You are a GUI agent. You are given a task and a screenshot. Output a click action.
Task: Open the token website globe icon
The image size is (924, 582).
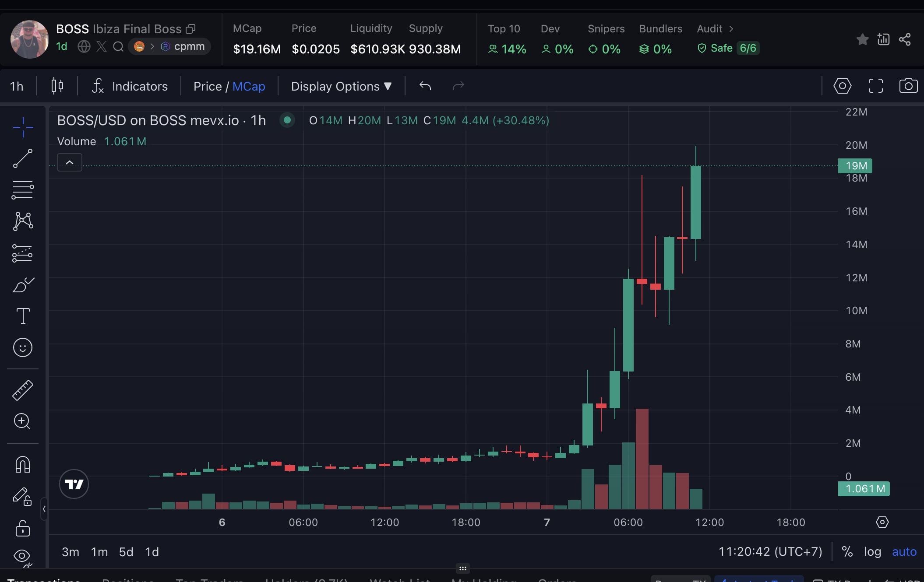tap(84, 46)
